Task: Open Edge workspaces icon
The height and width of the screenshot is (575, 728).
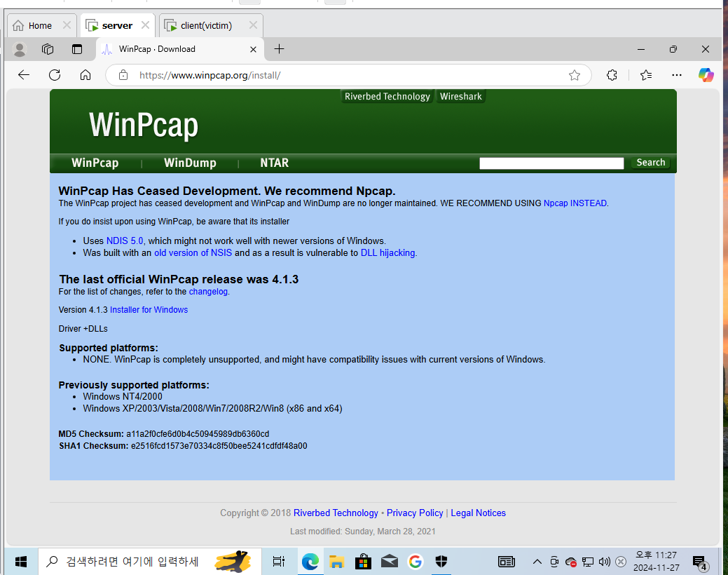Action: click(x=48, y=49)
